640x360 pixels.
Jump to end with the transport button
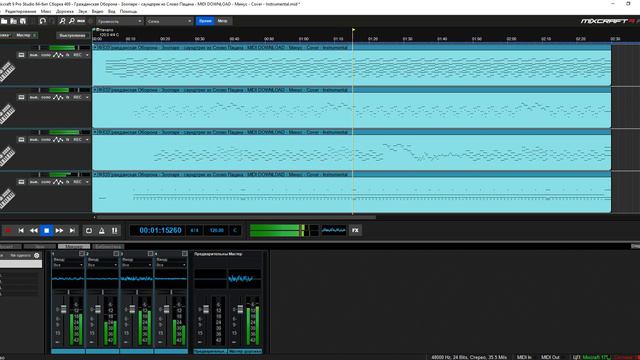(72, 231)
